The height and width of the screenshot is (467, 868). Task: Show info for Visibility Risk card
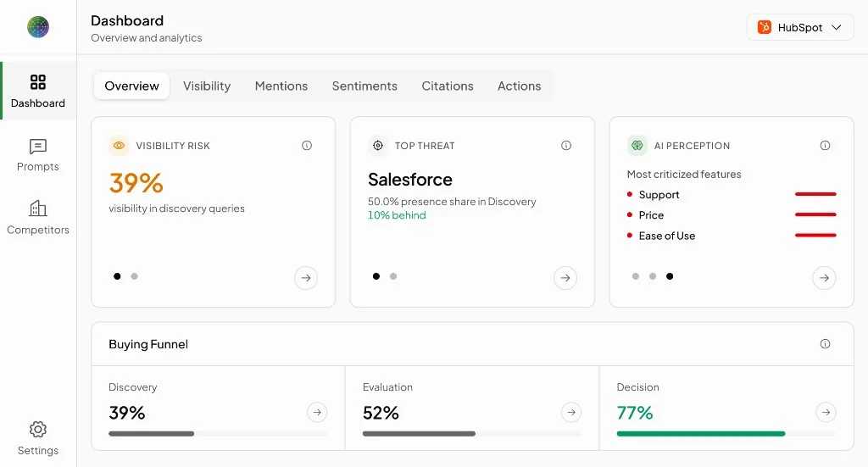[307, 146]
